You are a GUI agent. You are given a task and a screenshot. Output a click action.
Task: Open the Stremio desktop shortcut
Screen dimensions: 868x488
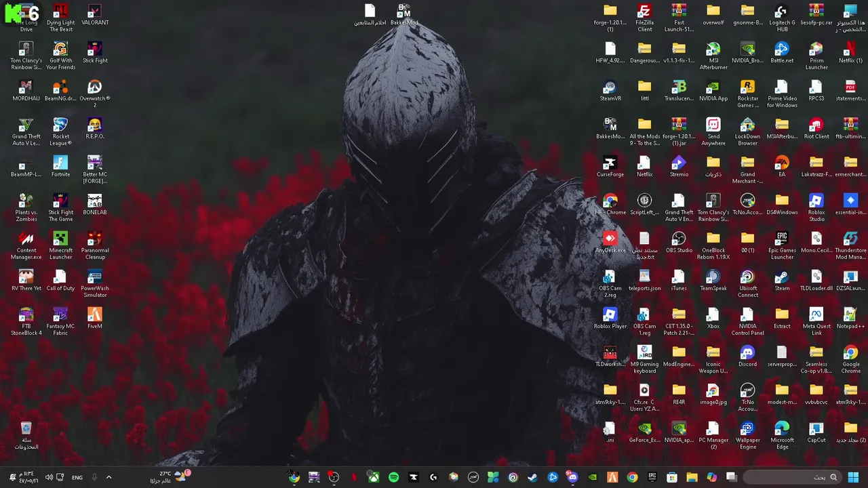click(x=679, y=167)
